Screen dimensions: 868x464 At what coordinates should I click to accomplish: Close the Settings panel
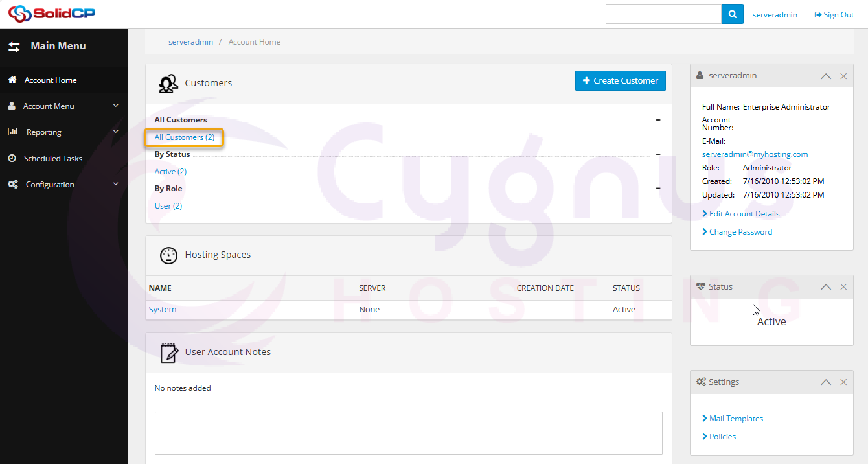click(843, 382)
